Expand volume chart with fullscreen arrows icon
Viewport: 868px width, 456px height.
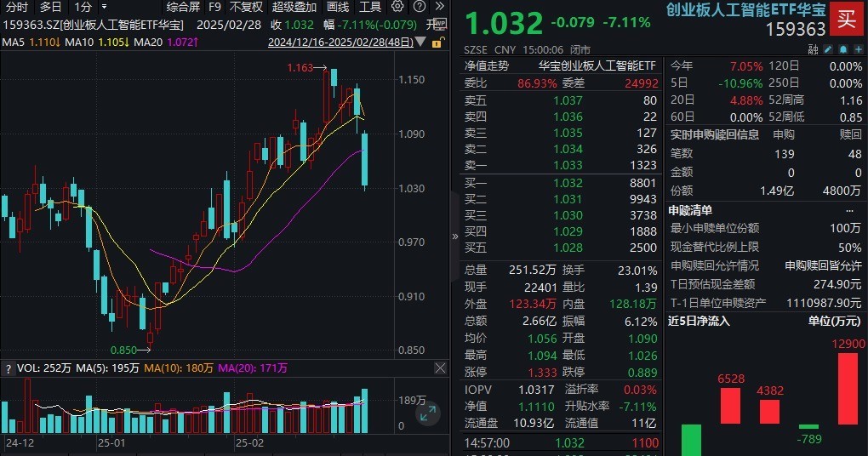click(428, 414)
